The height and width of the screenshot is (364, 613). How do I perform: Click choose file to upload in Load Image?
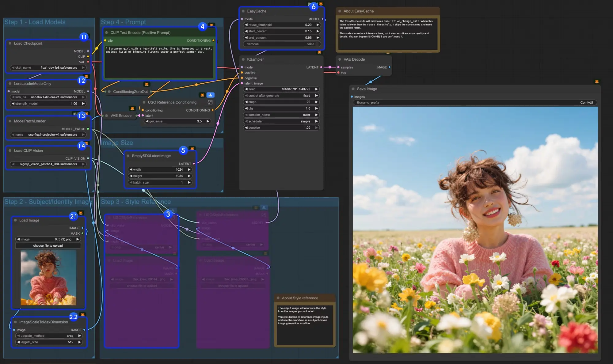point(48,246)
